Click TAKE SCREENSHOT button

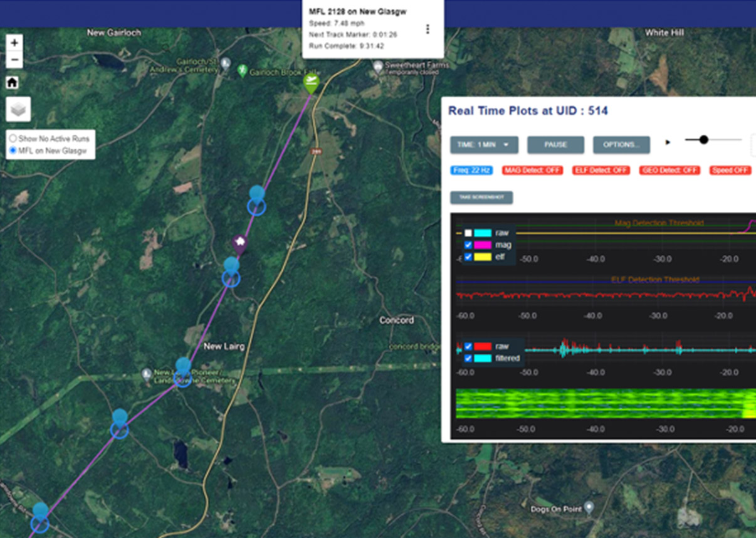tap(481, 198)
